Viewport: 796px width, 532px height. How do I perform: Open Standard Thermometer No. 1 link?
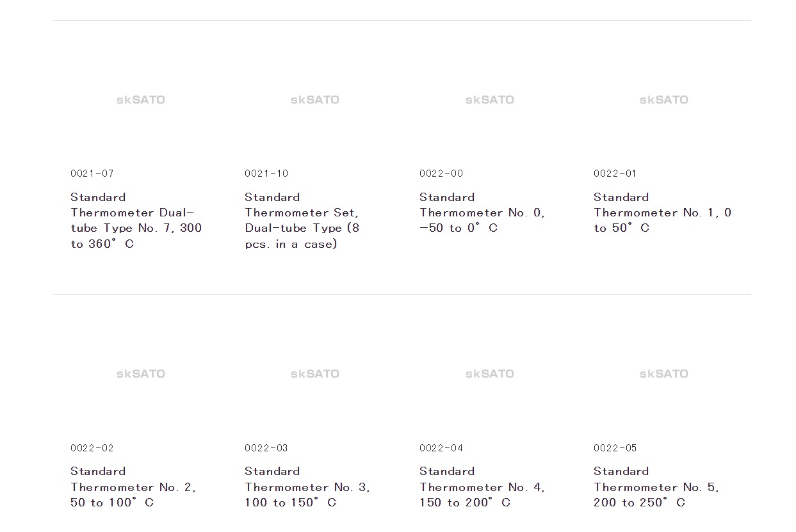coord(662,213)
